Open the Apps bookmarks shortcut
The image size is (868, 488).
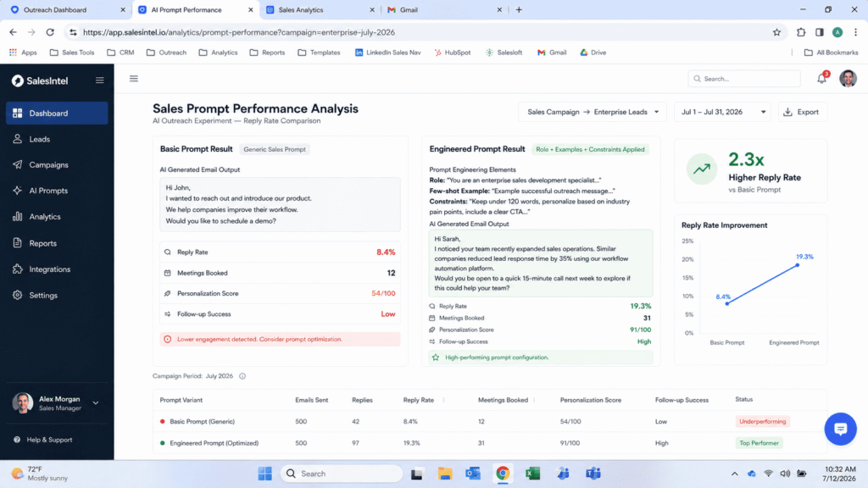[x=23, y=53]
